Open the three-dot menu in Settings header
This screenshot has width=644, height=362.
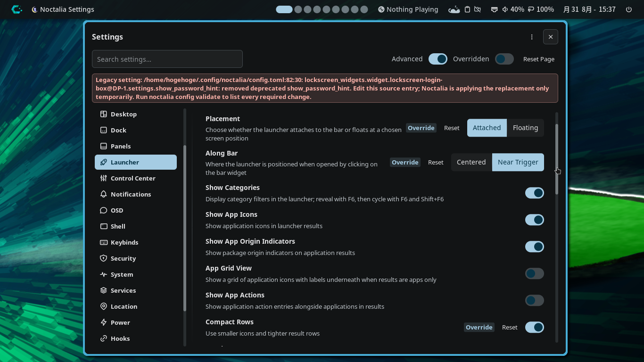(x=532, y=37)
